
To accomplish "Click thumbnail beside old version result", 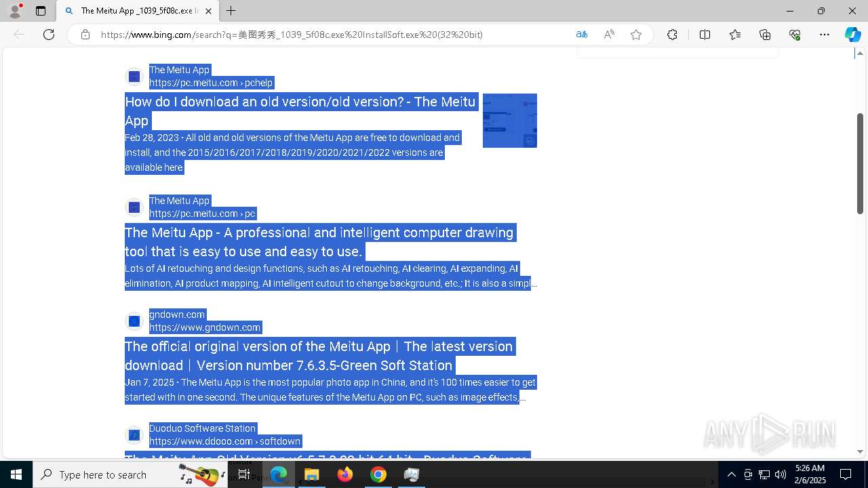I will [510, 121].
